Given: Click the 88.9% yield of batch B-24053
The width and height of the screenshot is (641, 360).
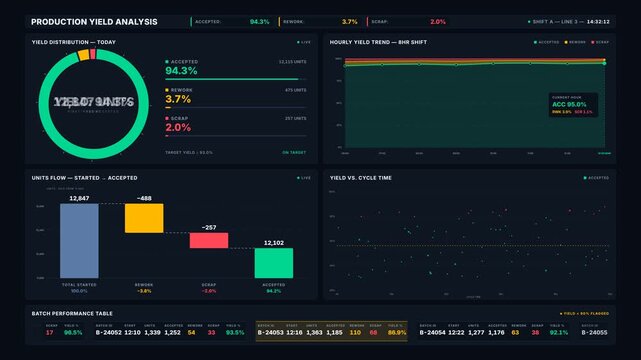Looking at the screenshot, I should point(397,333).
